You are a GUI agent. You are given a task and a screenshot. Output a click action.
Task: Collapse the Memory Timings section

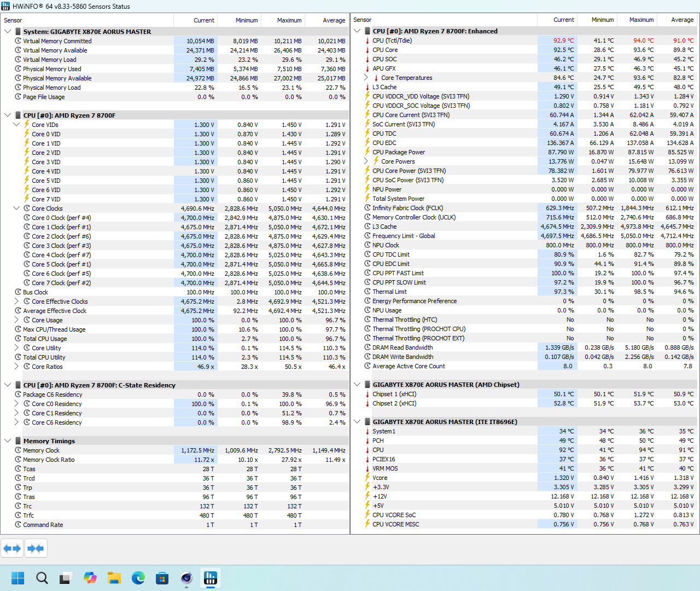pos(8,441)
